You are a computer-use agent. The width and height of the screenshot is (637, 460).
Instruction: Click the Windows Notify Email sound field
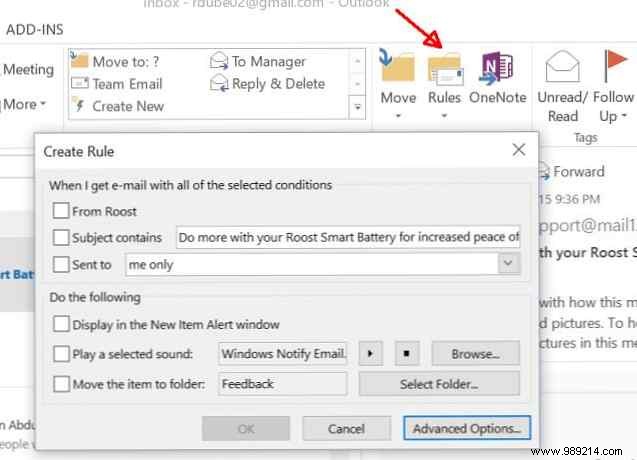click(283, 354)
